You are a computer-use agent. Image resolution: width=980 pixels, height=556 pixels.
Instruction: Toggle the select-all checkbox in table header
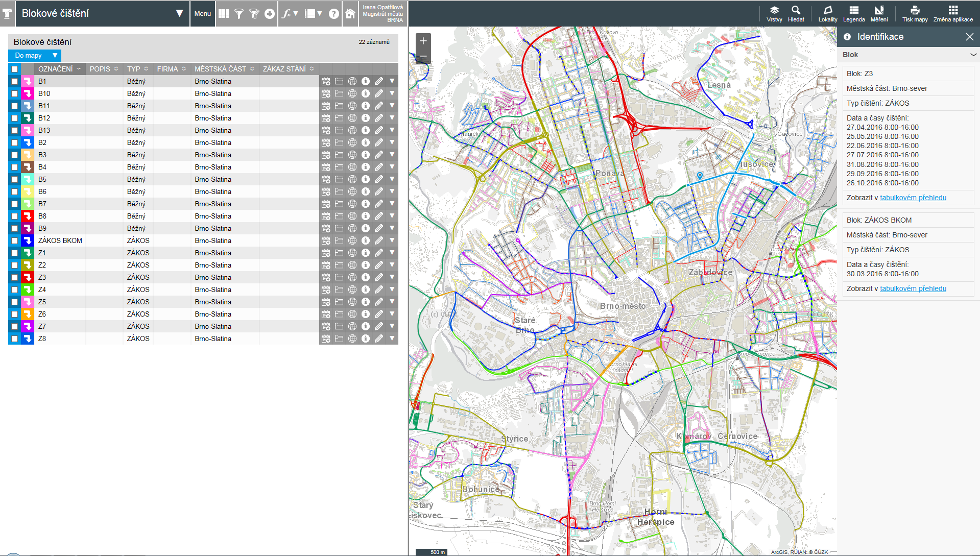click(14, 69)
